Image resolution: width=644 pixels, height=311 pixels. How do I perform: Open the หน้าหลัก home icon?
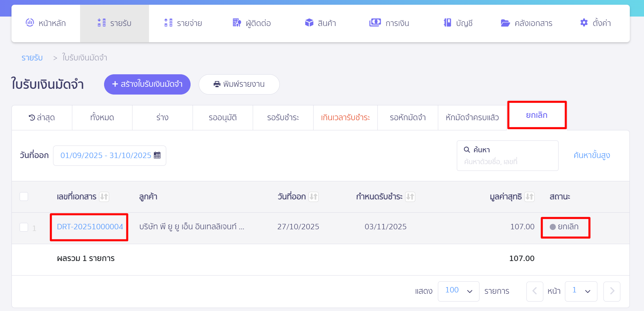tap(30, 22)
